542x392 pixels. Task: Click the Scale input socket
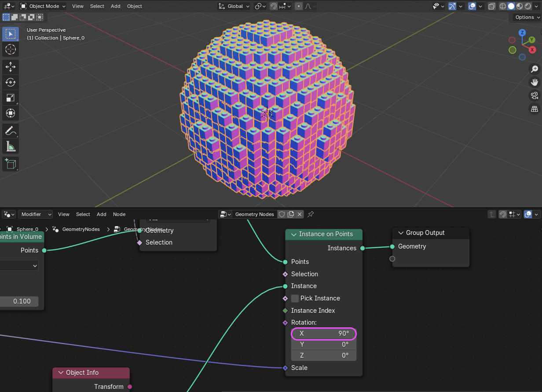[x=286, y=368]
